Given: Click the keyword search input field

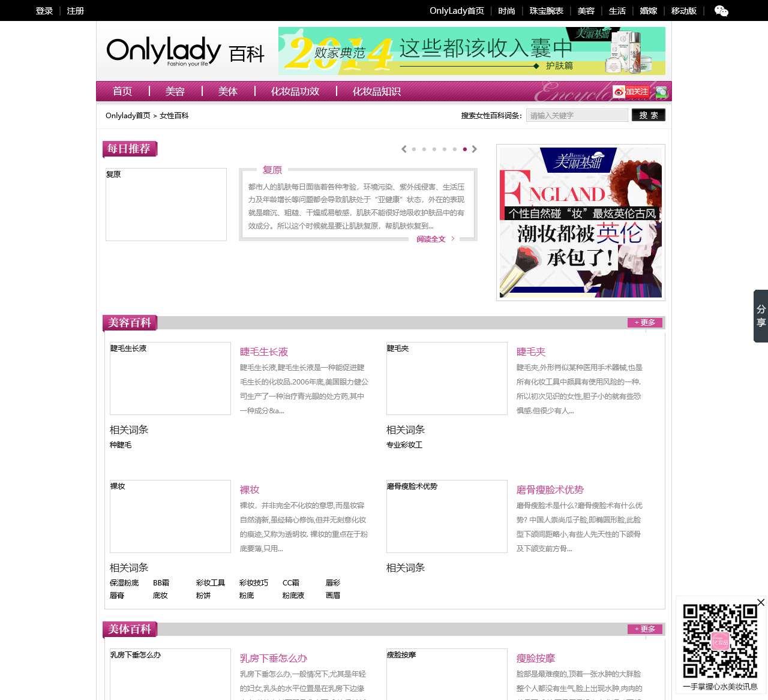Looking at the screenshot, I should pyautogui.click(x=577, y=115).
